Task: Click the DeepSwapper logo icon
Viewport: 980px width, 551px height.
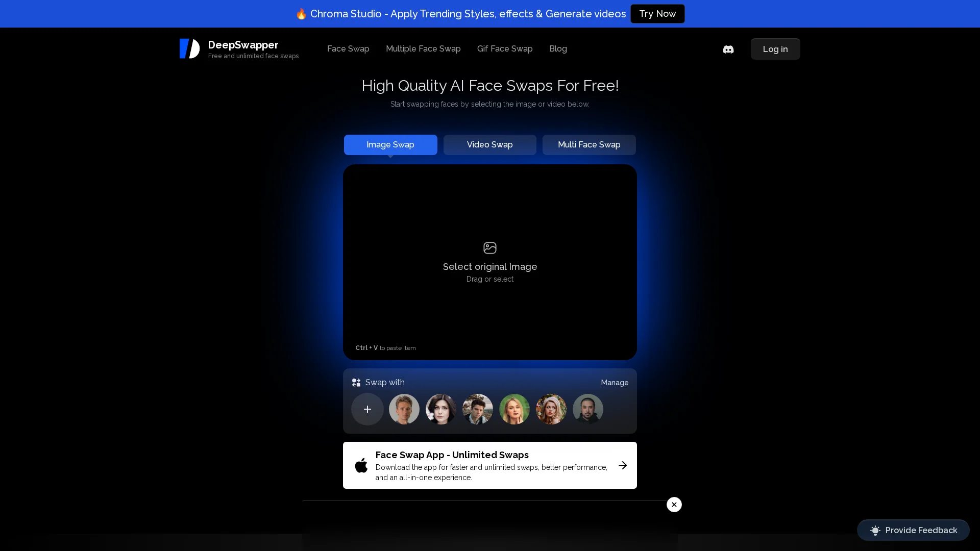Action: pos(189,49)
